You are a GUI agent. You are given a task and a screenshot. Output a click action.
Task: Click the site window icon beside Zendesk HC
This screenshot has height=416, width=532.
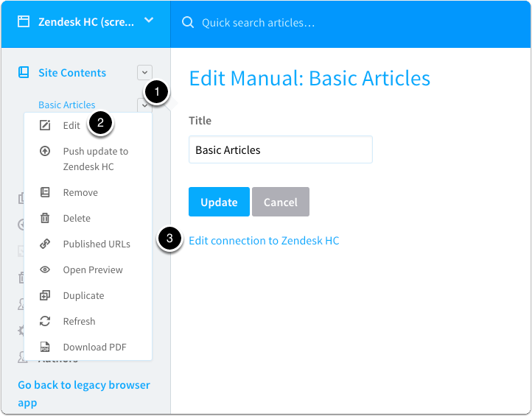24,21
